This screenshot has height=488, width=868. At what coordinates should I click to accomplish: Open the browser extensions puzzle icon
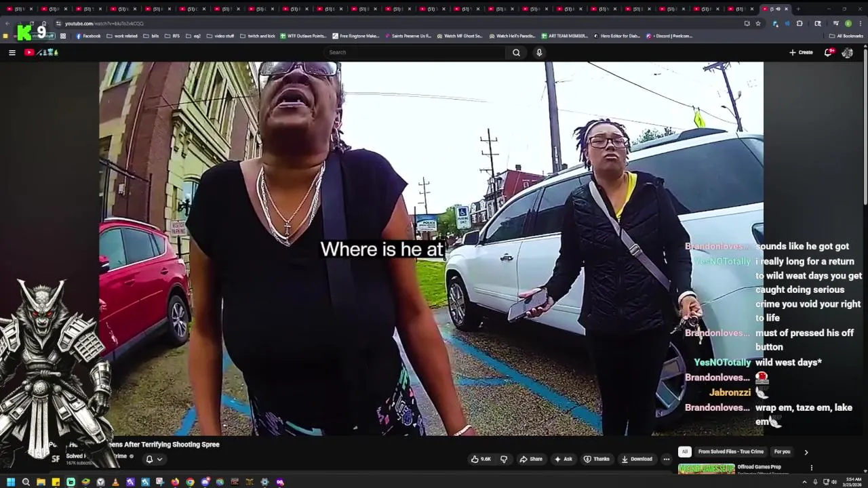click(800, 23)
